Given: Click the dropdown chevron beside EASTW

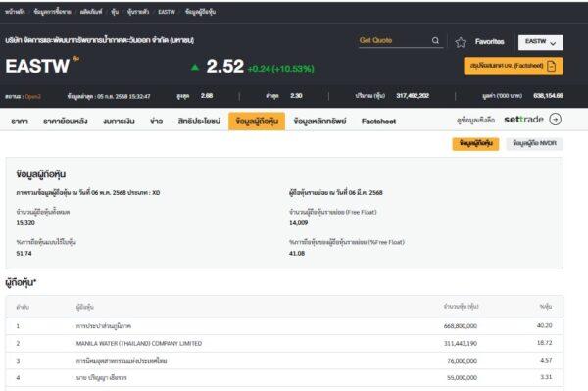Looking at the screenshot, I should 553,43.
